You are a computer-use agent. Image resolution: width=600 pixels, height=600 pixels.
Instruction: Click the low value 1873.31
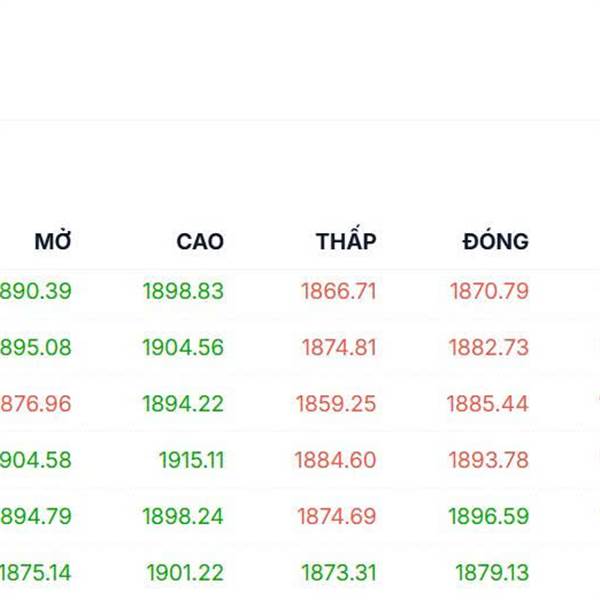pyautogui.click(x=339, y=573)
